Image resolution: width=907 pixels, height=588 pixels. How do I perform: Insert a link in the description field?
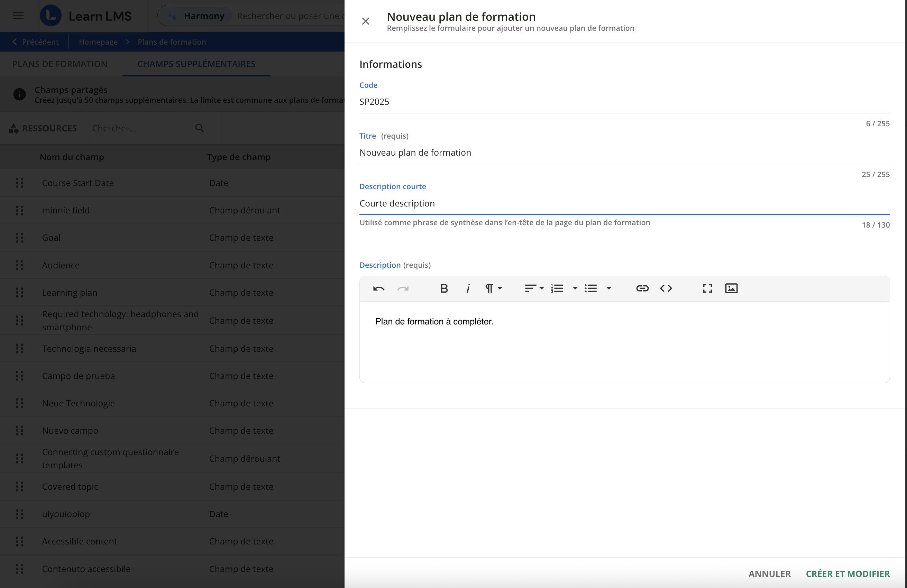click(x=642, y=288)
